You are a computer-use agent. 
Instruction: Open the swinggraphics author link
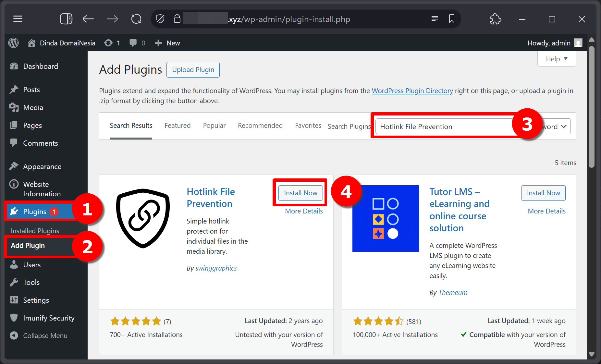pos(216,268)
